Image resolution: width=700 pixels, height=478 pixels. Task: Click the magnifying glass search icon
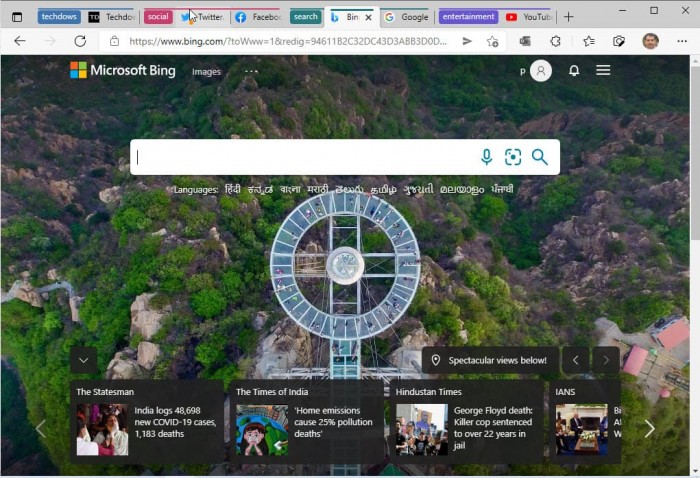(x=540, y=157)
